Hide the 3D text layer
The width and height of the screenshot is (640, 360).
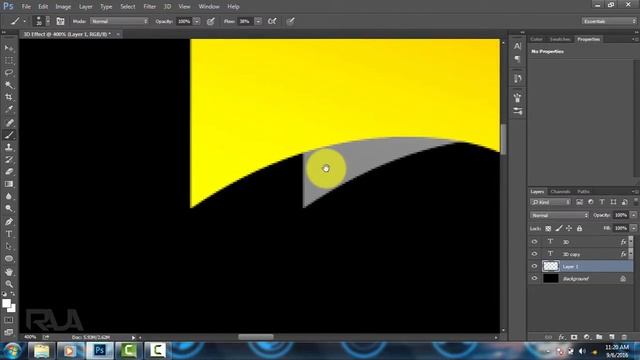tap(534, 242)
